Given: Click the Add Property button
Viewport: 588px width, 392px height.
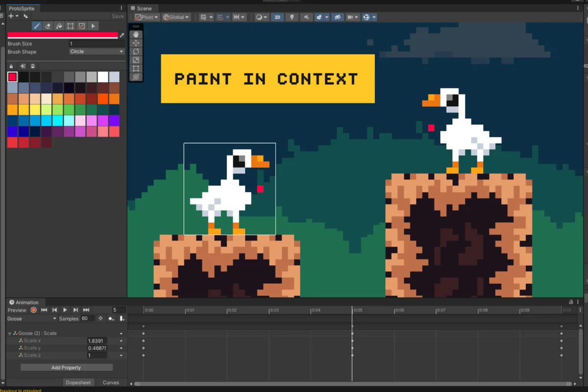Looking at the screenshot, I should (x=66, y=367).
